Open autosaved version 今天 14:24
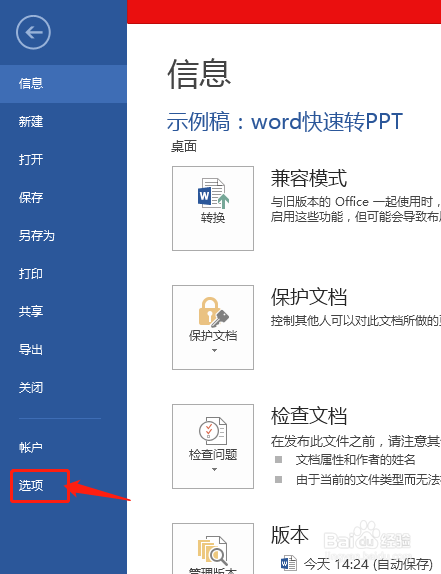The width and height of the screenshot is (441, 574). coord(368,564)
